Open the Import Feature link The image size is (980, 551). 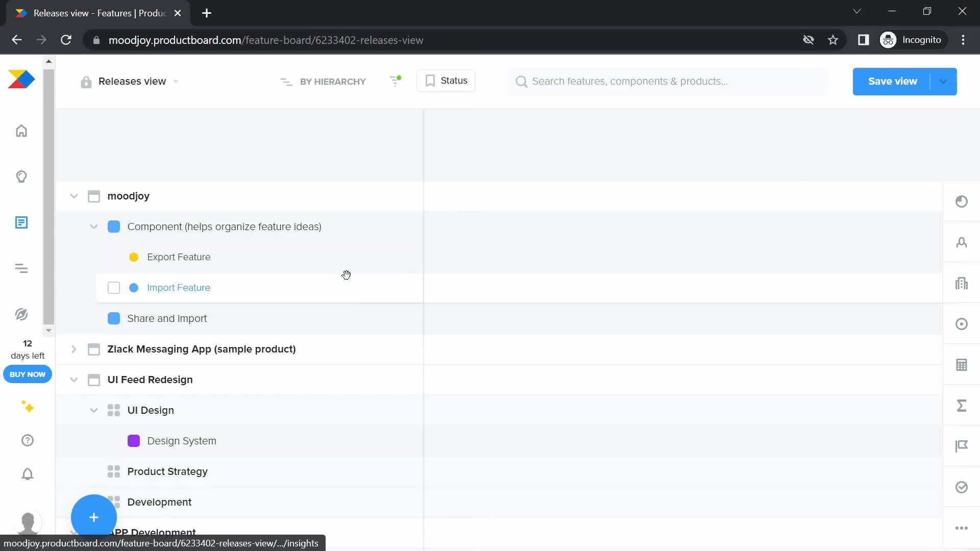point(179,288)
